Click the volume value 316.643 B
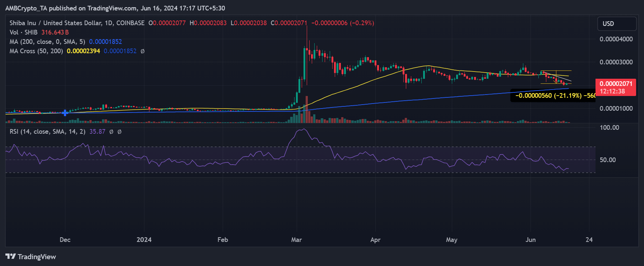The height and width of the screenshot is (266, 644). coord(55,32)
